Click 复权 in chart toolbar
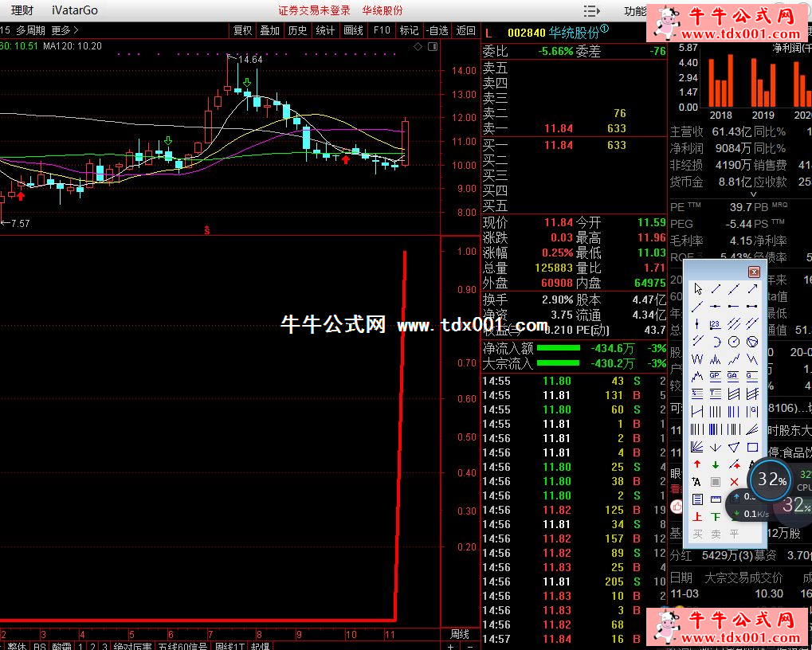The width and height of the screenshot is (812, 650). (x=242, y=30)
